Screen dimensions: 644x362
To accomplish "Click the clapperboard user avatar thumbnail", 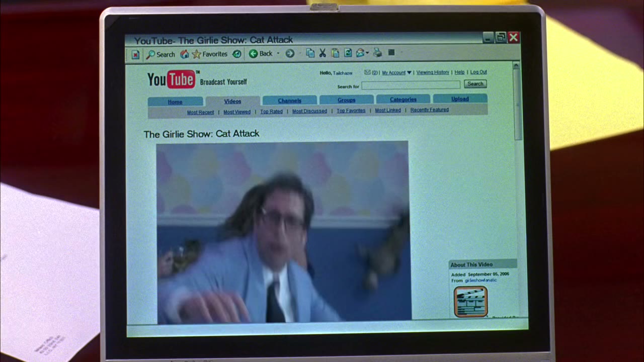I will [470, 301].
